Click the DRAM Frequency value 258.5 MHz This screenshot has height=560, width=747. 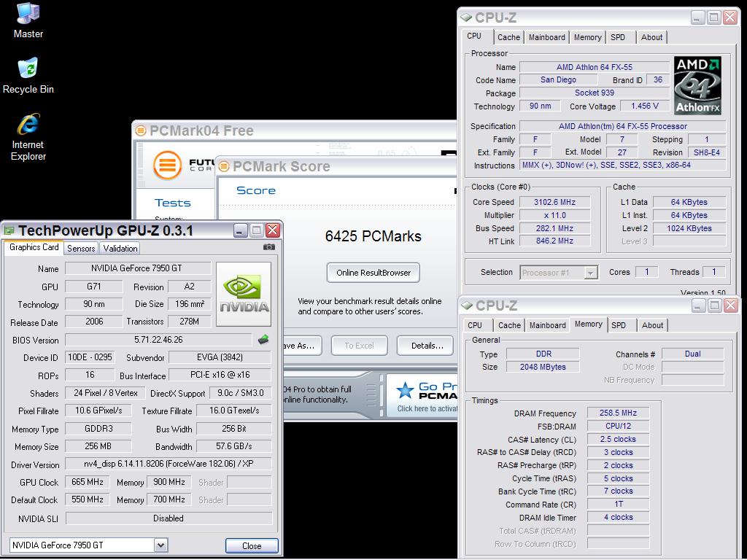[x=618, y=413]
